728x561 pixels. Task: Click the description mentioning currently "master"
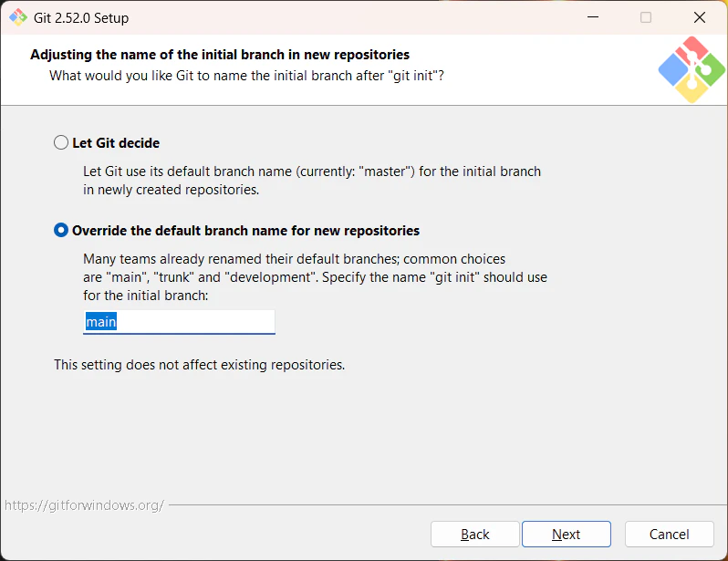tap(312, 181)
